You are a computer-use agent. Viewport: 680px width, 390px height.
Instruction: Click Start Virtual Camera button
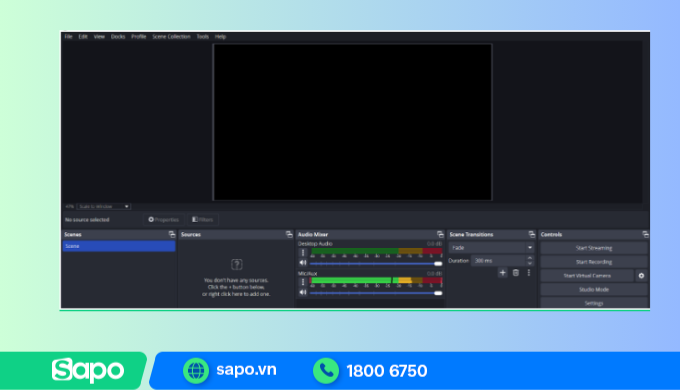click(x=587, y=275)
